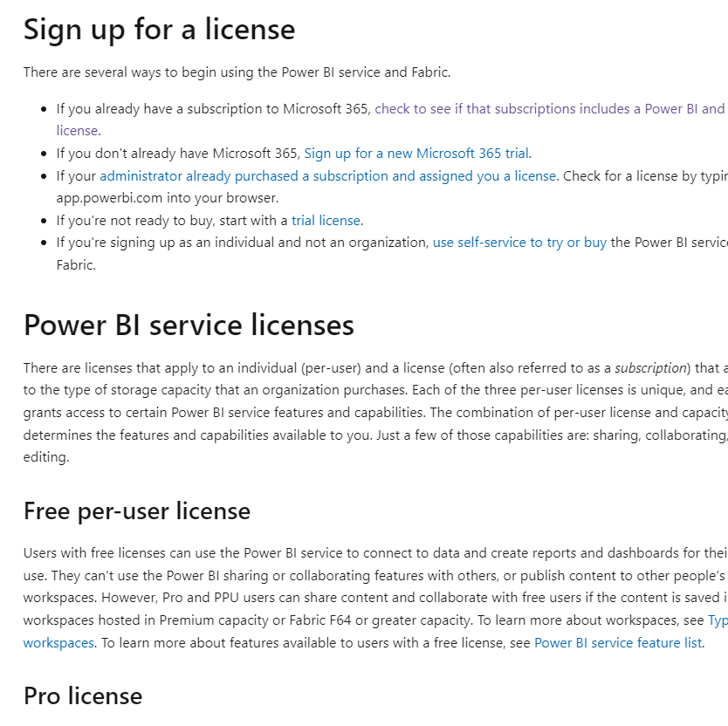The height and width of the screenshot is (726, 728).
Task: Click the 'workspaces' link at the line start
Action: coord(58,642)
